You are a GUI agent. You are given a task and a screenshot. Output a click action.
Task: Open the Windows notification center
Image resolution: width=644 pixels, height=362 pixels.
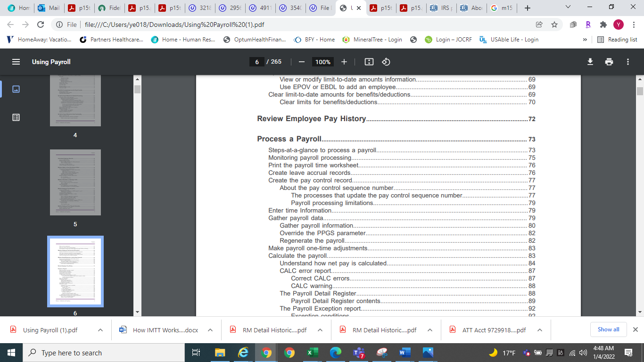(x=628, y=353)
